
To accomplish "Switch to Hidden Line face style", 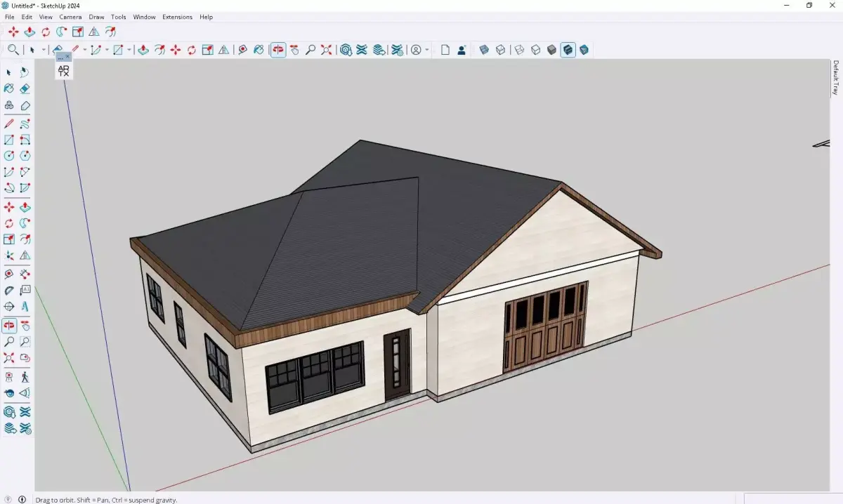I will (x=535, y=50).
